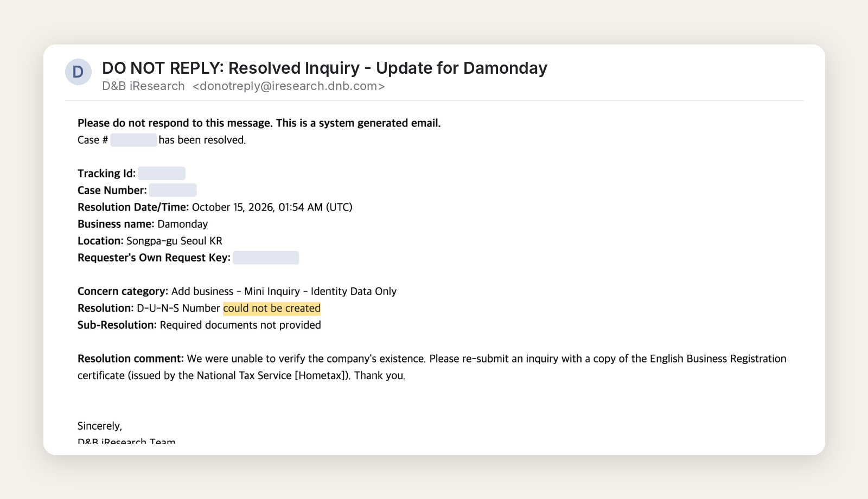Viewport: 868px width, 499px height.
Task: Click the Sub-Resolution text Required documents not provided
Action: 240,325
